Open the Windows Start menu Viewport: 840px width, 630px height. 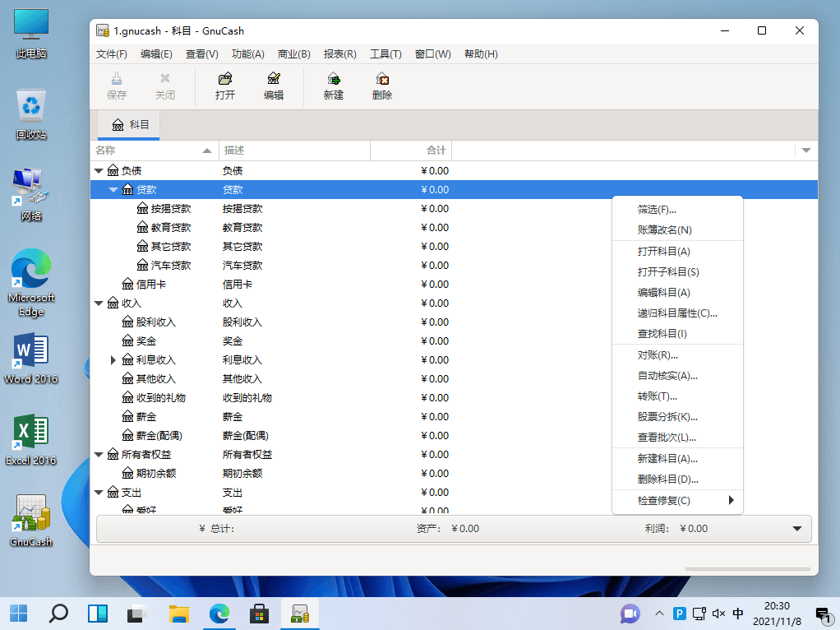tap(19, 614)
